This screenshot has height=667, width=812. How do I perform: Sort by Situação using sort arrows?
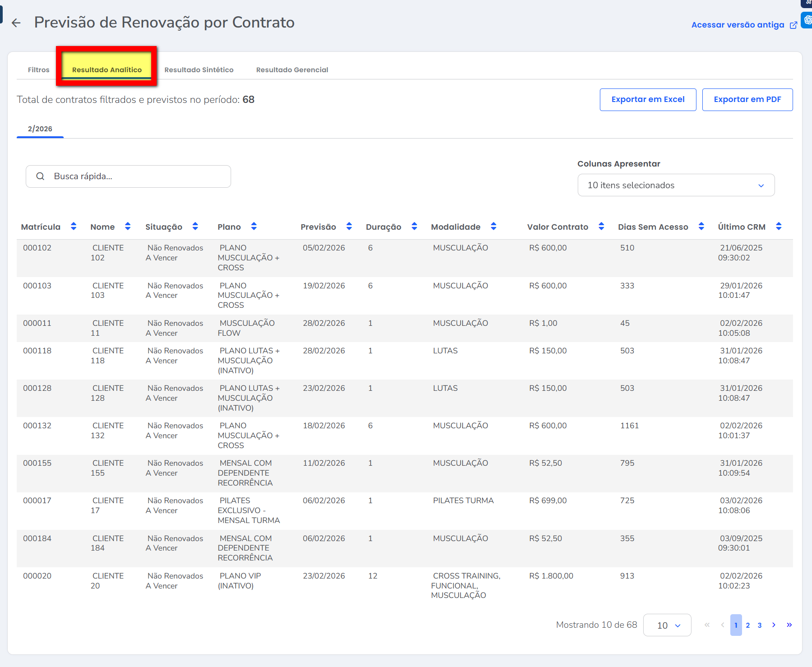pyautogui.click(x=195, y=227)
